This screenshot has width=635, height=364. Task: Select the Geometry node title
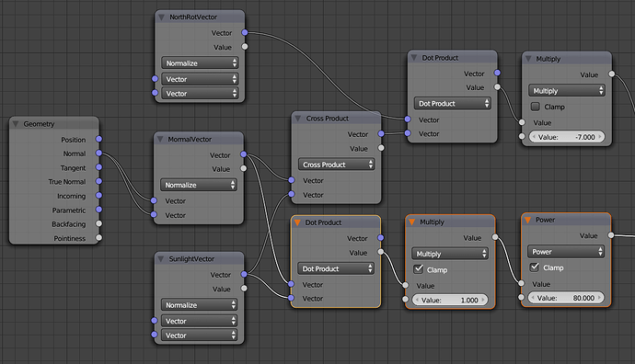click(x=39, y=124)
